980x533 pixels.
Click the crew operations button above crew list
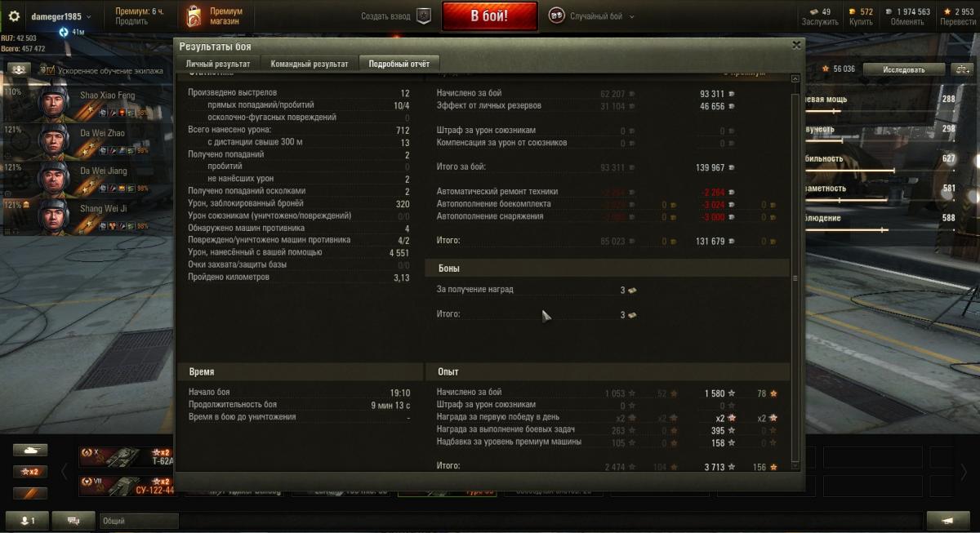click(18, 70)
